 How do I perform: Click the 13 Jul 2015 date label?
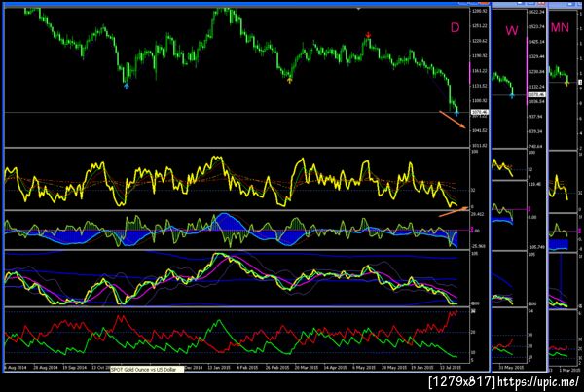coord(451,367)
